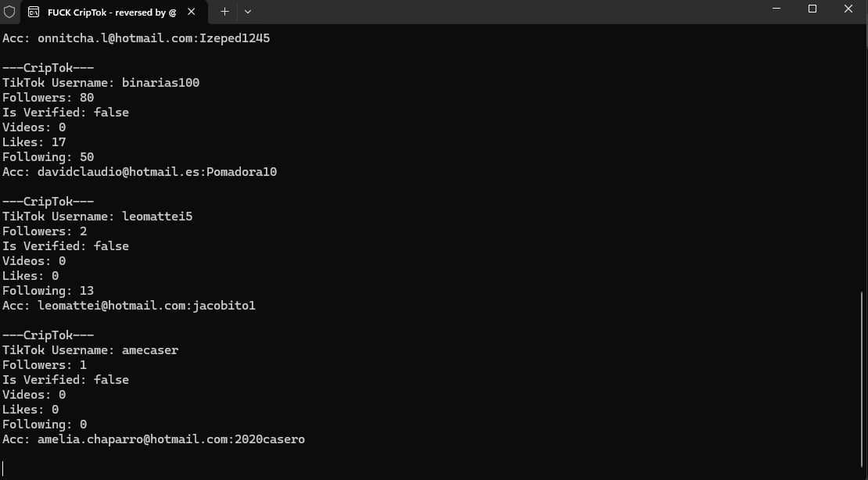Image resolution: width=868 pixels, height=480 pixels.
Task: Click the terminal icon on the tab
Action: [34, 12]
